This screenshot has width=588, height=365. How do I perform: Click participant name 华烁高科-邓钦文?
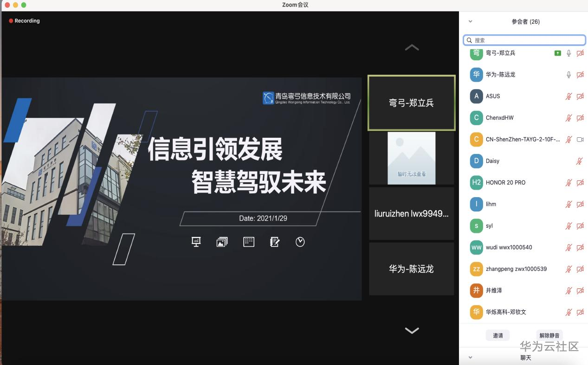pyautogui.click(x=506, y=312)
